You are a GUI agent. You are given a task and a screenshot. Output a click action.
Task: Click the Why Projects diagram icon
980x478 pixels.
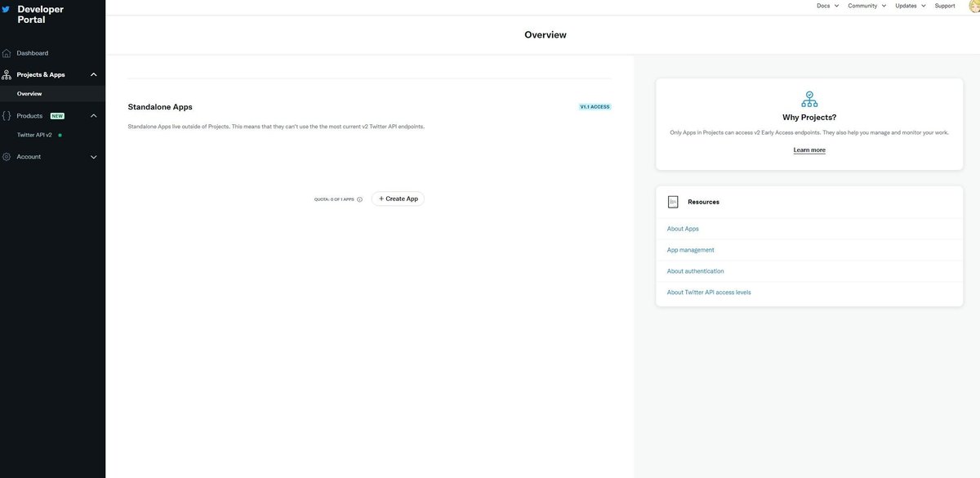[x=809, y=99]
